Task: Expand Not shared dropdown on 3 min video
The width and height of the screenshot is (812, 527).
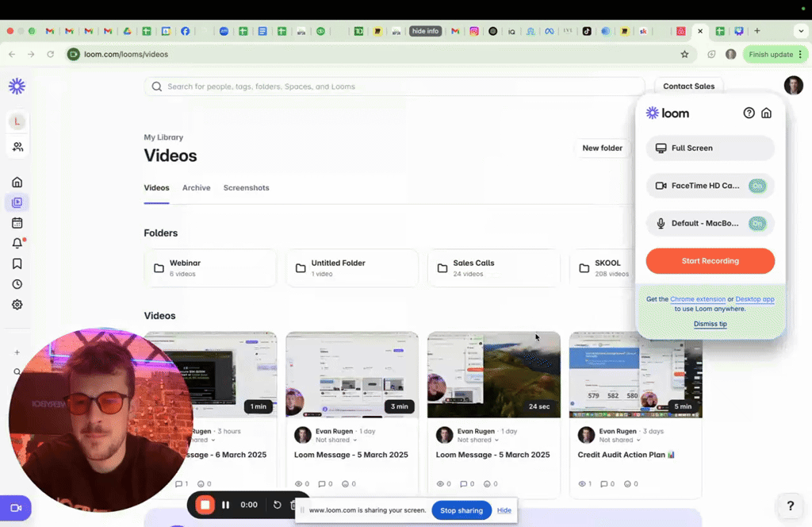Action: coord(336,440)
